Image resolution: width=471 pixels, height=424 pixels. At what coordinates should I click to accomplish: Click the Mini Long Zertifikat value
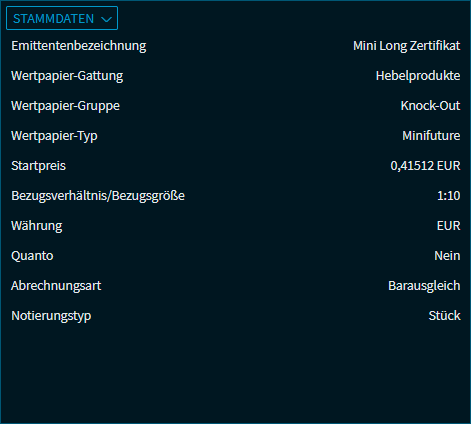407,46
